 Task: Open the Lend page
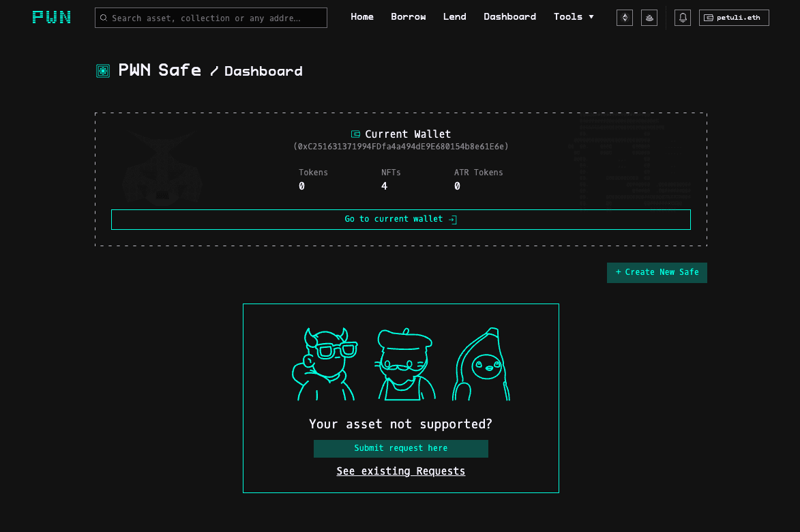(x=455, y=17)
